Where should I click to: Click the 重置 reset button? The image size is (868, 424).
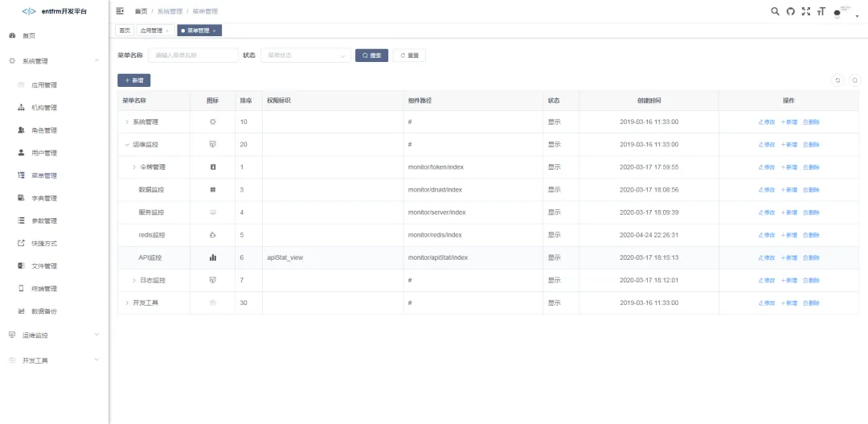pyautogui.click(x=409, y=56)
